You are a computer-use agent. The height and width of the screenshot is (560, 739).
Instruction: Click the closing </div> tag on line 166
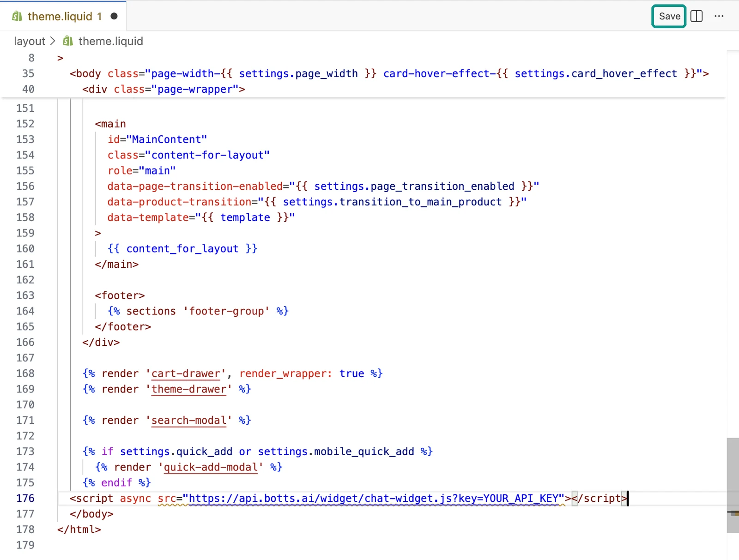tap(101, 343)
